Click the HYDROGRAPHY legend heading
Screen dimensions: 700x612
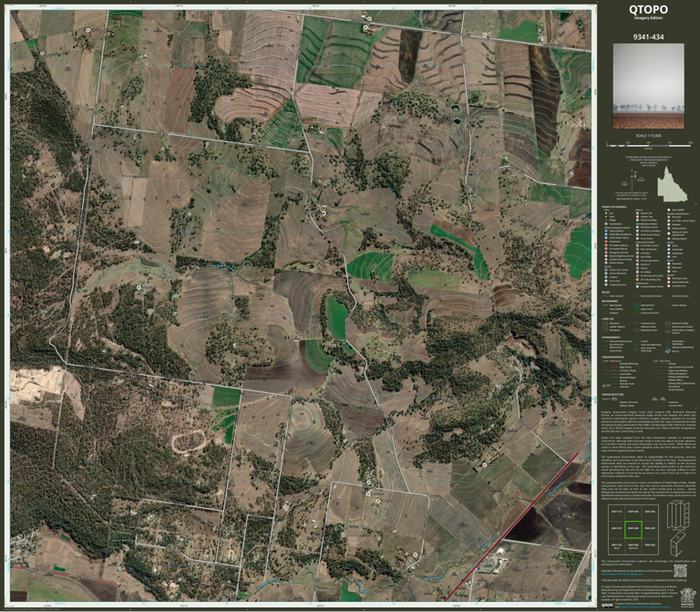pyautogui.click(x=612, y=337)
